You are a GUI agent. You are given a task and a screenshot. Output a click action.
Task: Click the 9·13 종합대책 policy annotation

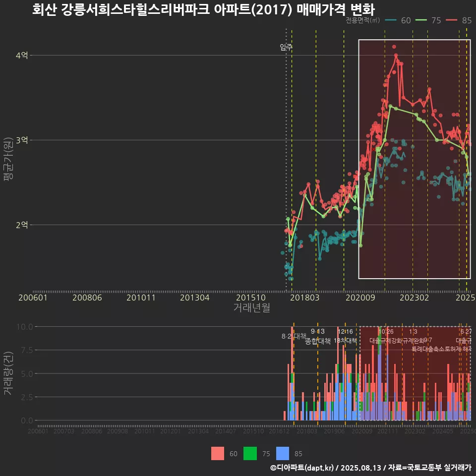coord(317,336)
